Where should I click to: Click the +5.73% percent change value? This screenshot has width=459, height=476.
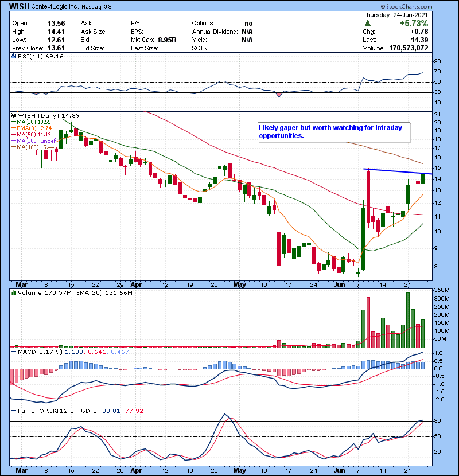tap(414, 24)
